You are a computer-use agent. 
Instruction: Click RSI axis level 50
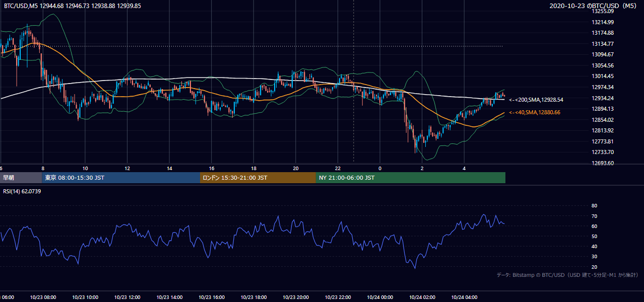point(594,236)
